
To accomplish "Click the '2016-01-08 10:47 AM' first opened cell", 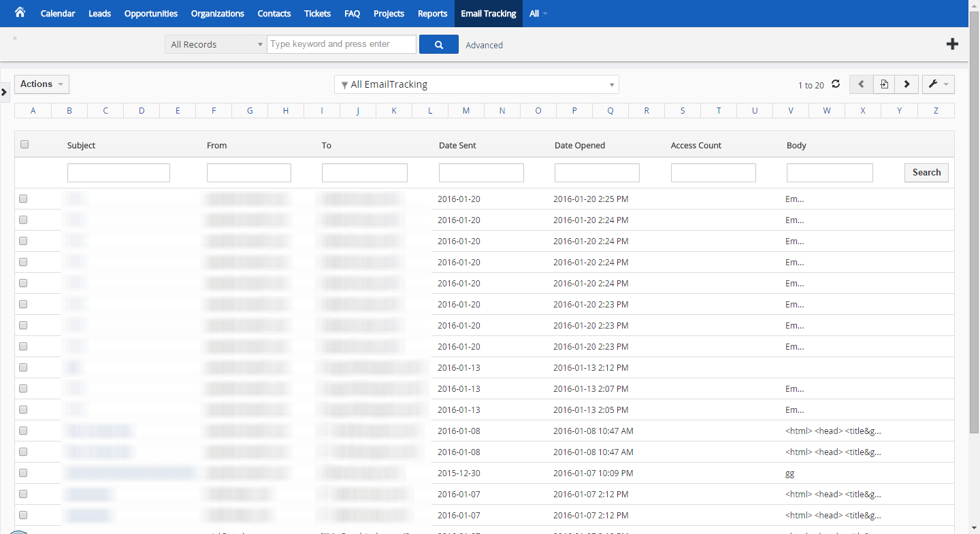I will (x=593, y=431).
